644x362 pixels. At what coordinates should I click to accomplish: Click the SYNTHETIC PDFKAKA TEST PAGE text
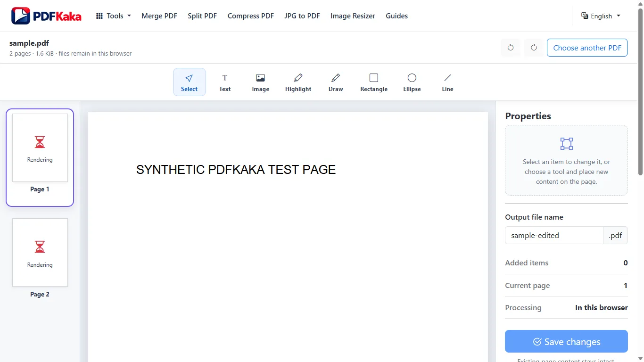pyautogui.click(x=236, y=170)
